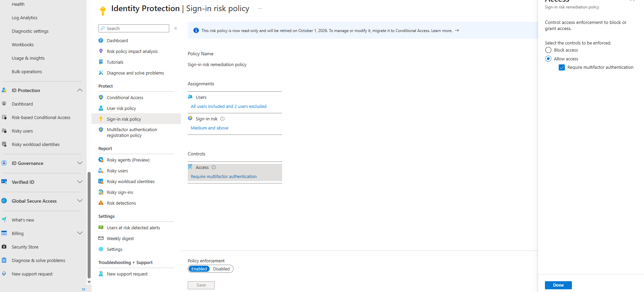644x292 pixels.
Task: Select the Allow access radio button
Action: (548, 59)
